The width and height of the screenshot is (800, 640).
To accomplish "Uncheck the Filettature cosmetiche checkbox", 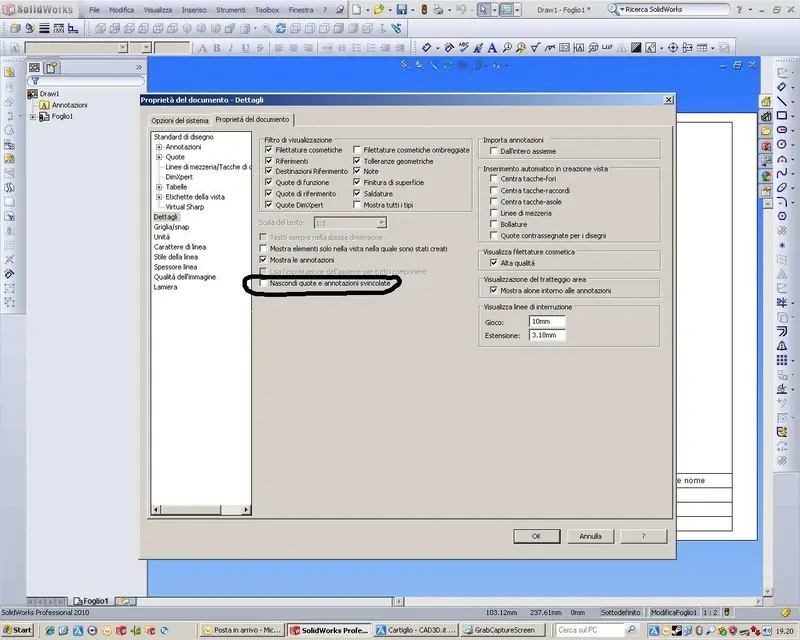I will pyautogui.click(x=268, y=150).
